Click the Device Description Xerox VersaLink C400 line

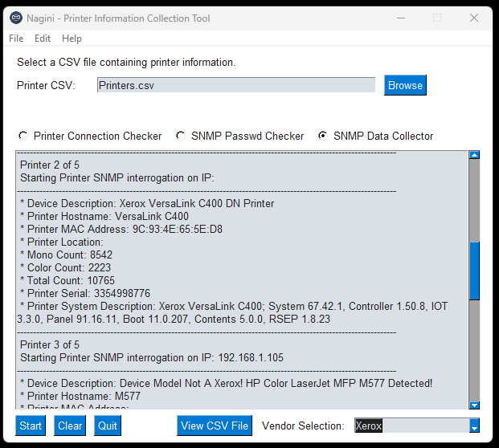point(147,203)
